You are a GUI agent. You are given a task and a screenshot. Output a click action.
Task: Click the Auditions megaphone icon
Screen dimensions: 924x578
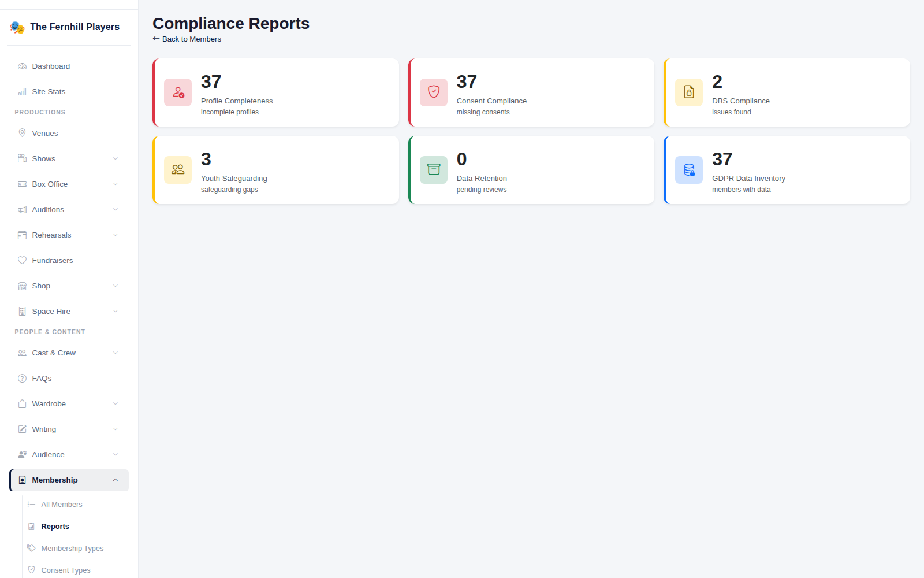tap(23, 210)
